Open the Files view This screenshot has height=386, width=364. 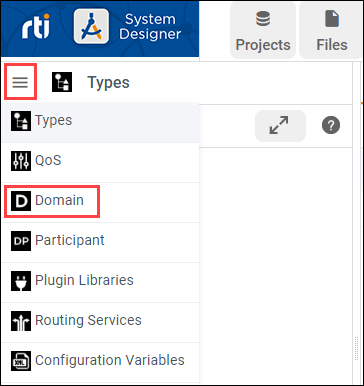[331, 30]
